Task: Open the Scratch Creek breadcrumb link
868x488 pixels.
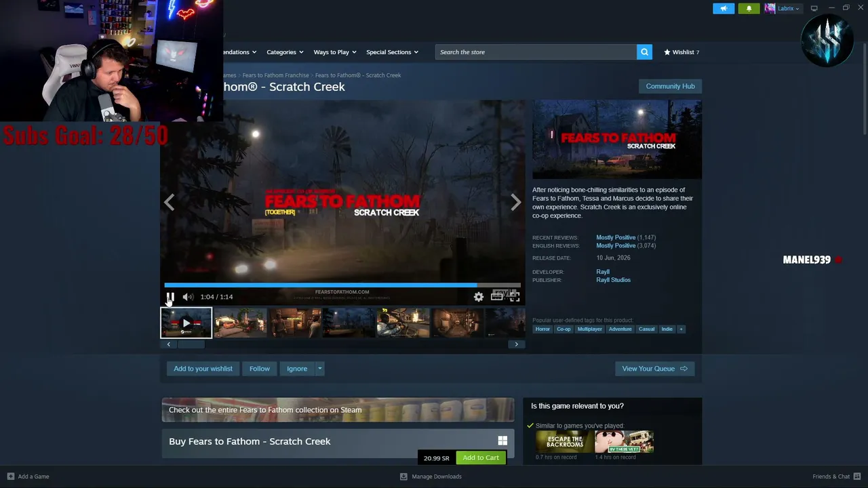Action: click(x=358, y=75)
